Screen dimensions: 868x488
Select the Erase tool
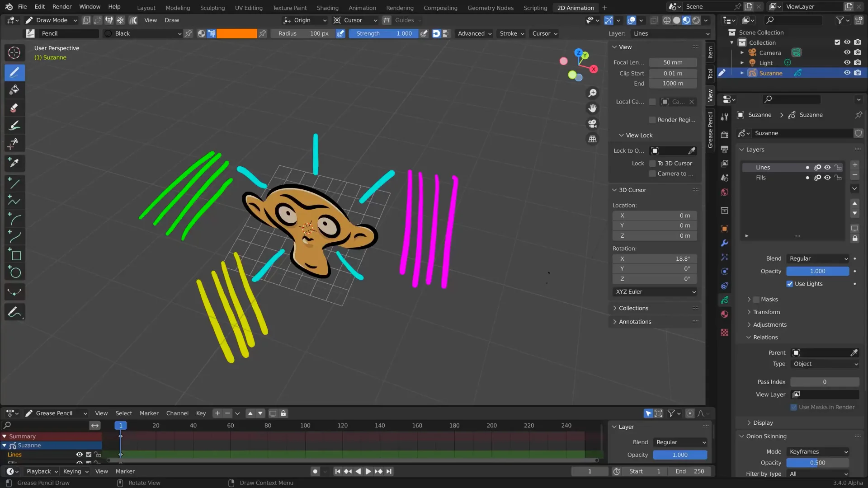pos(14,108)
